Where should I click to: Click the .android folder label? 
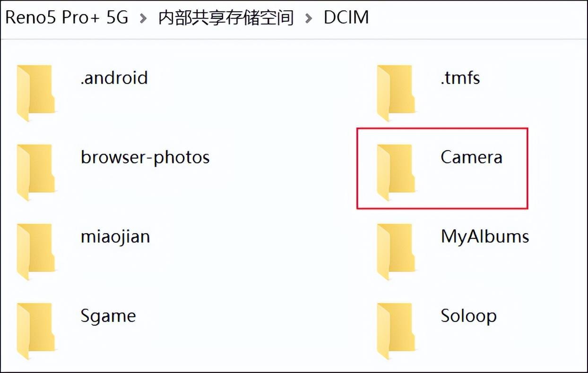pos(114,77)
